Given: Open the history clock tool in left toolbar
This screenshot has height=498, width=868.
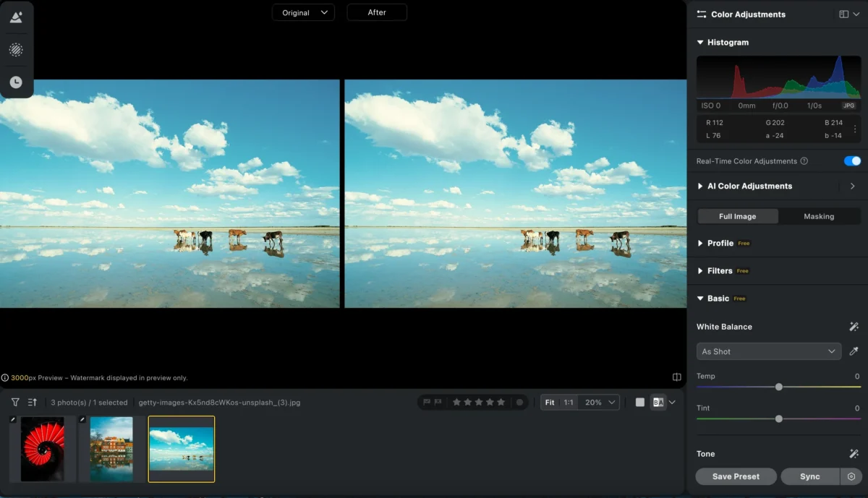Looking at the screenshot, I should coord(16,82).
